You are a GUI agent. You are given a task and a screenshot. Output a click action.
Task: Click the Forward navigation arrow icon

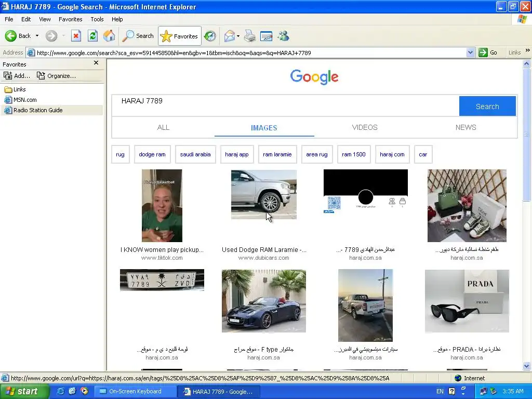(51, 36)
